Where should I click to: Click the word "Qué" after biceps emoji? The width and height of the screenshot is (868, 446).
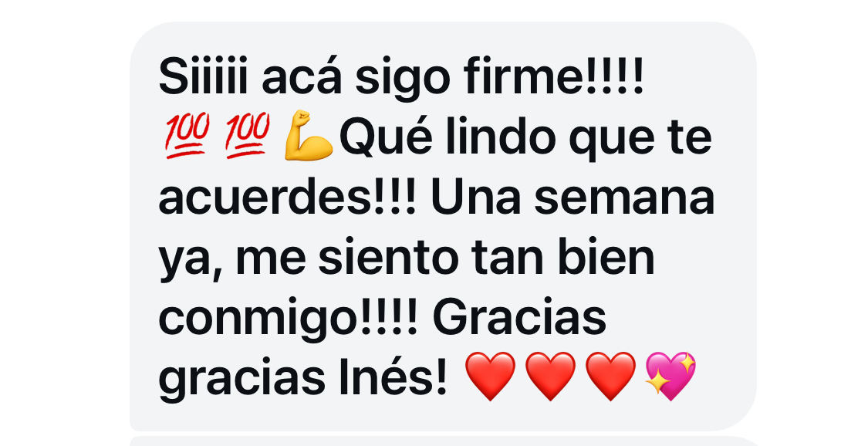[x=386, y=138]
